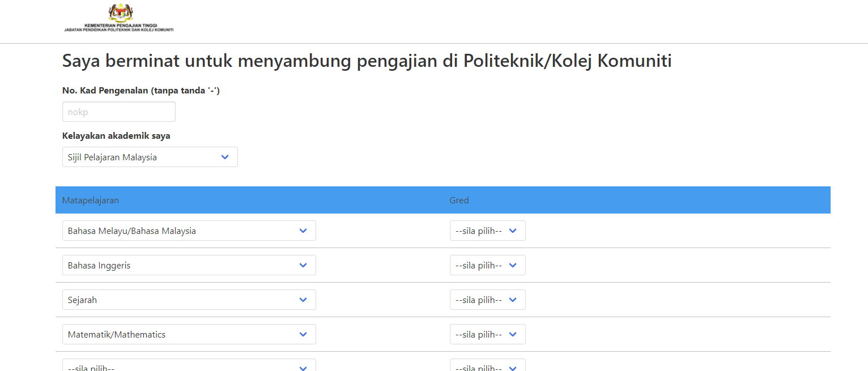Click the chevron on Matematik/Mathematics dropdown
The width and height of the screenshot is (868, 371).
[x=303, y=334]
